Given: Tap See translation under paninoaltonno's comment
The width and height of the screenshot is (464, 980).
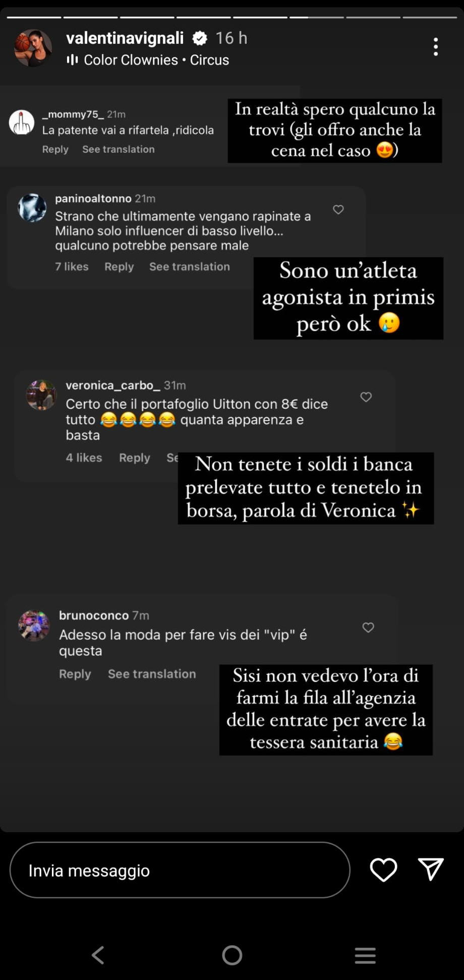Looking at the screenshot, I should [x=190, y=267].
